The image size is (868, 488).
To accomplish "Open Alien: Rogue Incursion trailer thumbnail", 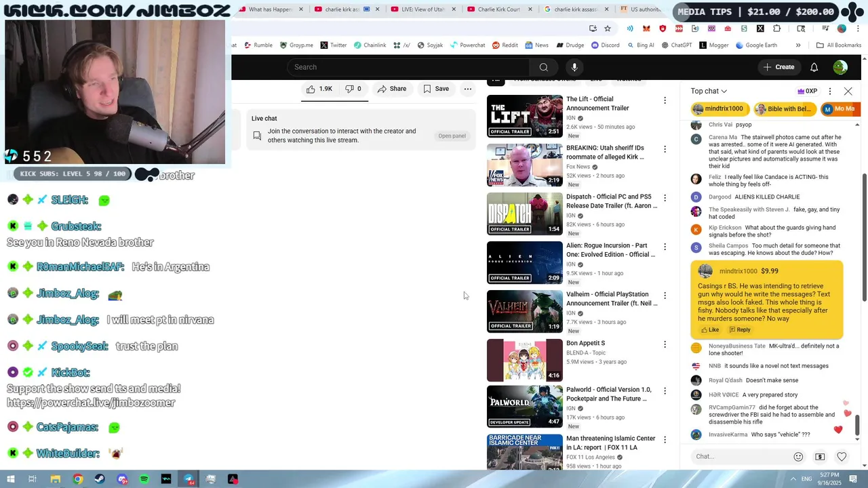I will pos(525,262).
